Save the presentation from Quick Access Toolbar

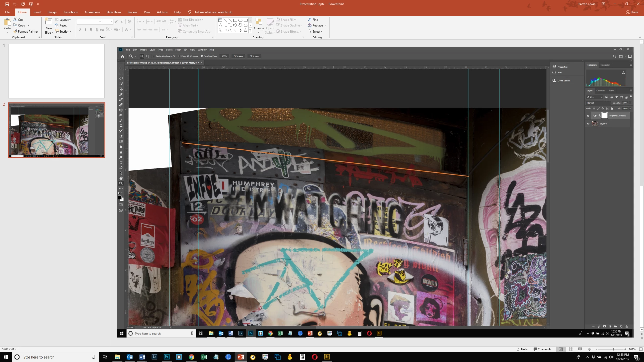7,4
